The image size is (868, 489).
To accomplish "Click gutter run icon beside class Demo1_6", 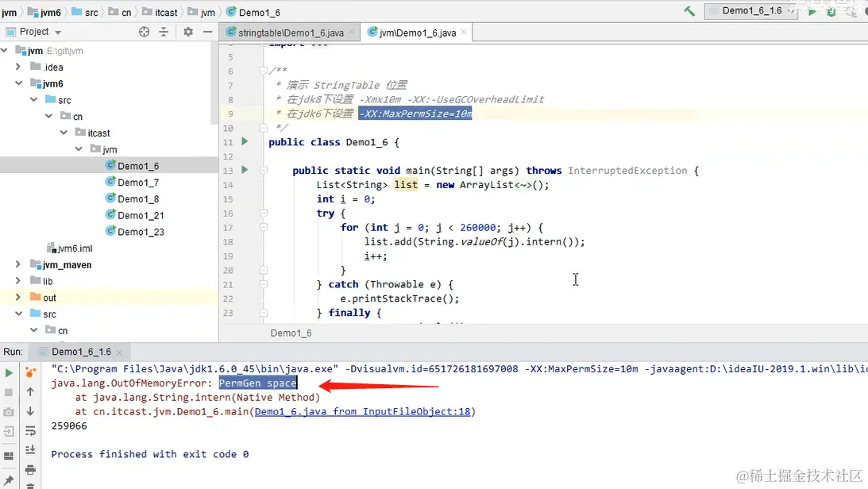I will click(x=245, y=141).
